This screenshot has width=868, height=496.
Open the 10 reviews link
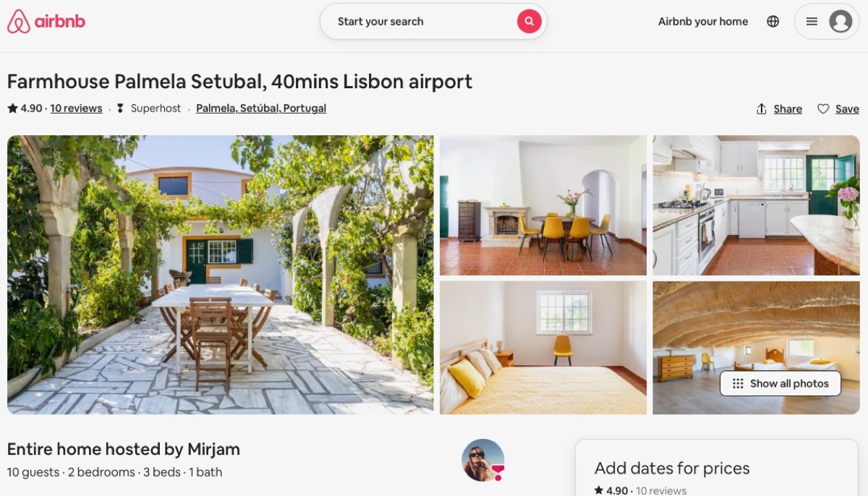(x=76, y=108)
